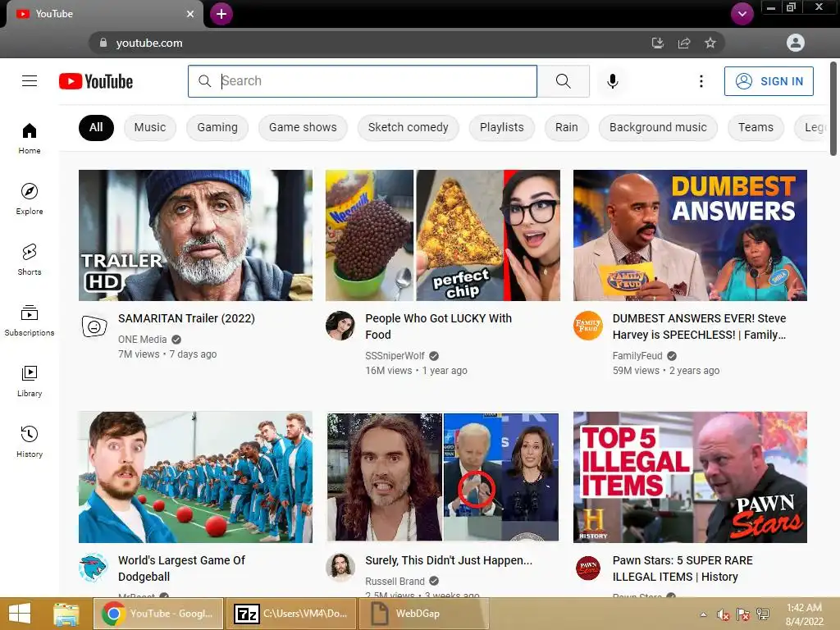
Task: Switch to WebDGap taskbar item
Action: 423,614
